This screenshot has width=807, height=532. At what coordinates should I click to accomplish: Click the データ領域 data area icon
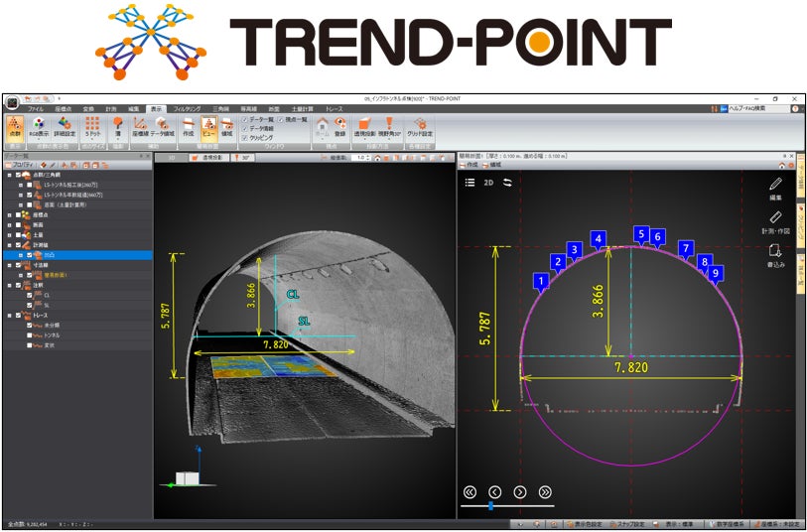[162, 127]
